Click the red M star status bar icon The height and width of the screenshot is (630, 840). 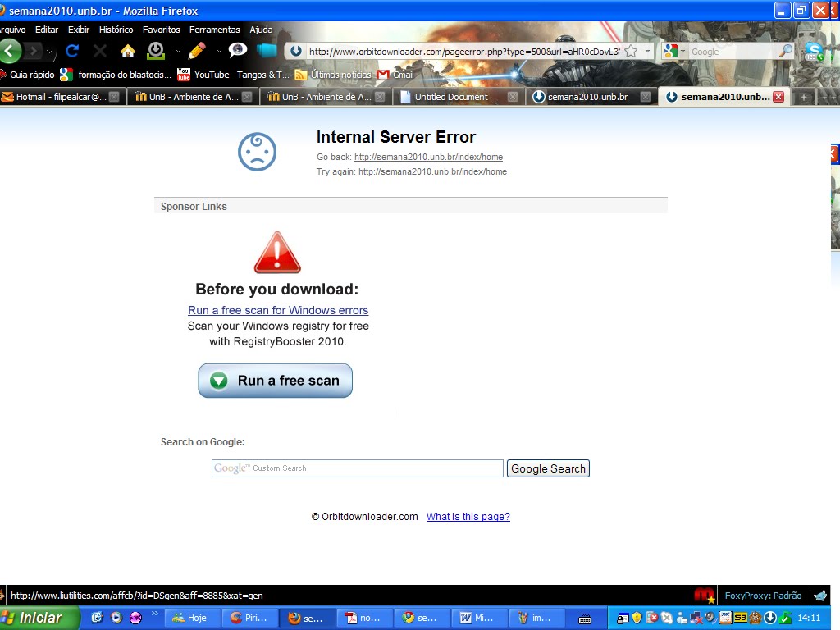click(705, 596)
